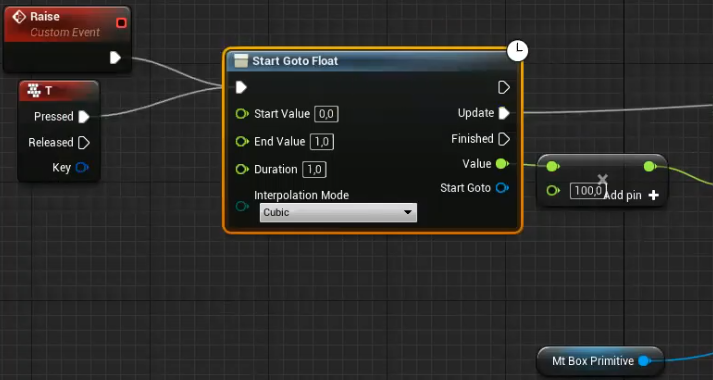Click the T key event keyboard icon
The width and height of the screenshot is (713, 380).
[34, 90]
